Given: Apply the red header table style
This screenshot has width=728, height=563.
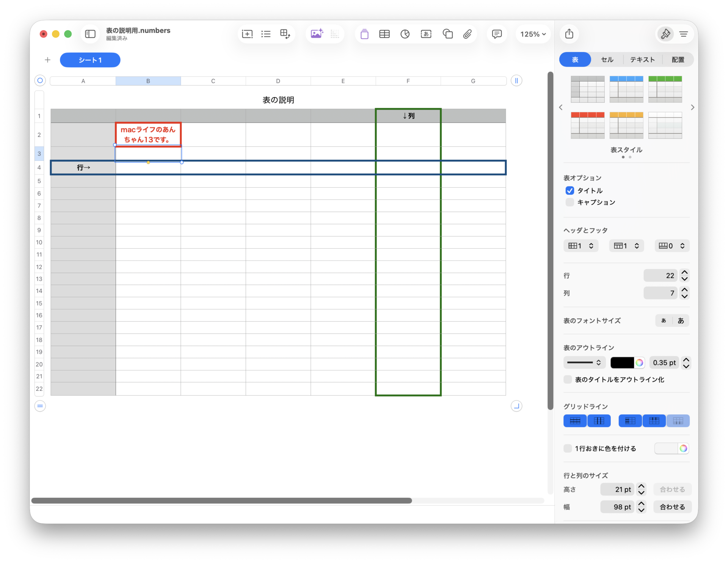Looking at the screenshot, I should click(587, 125).
